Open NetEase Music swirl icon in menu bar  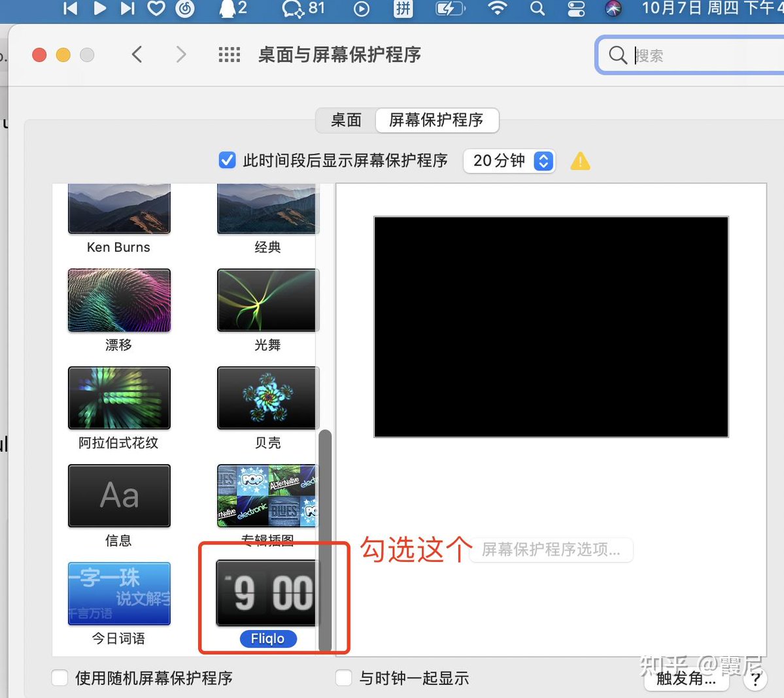coord(185,8)
